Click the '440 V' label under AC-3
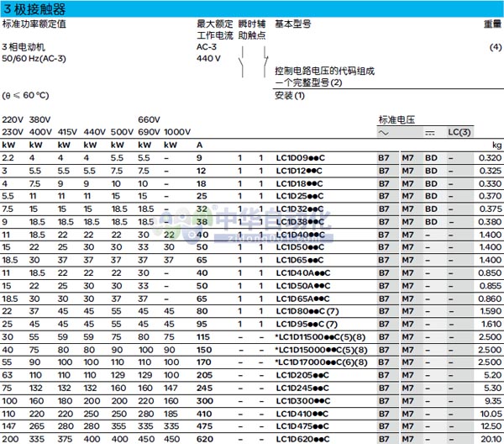 click(x=208, y=59)
